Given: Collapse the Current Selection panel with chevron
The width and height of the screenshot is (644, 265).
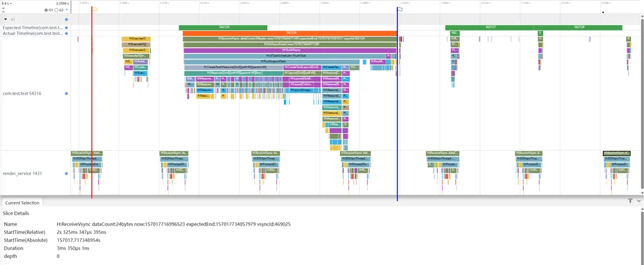Looking at the screenshot, I should (x=639, y=201).
